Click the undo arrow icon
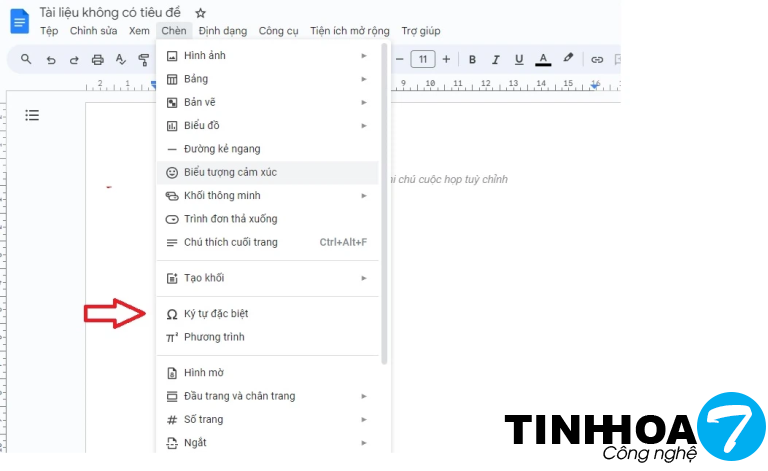Image resolution: width=768 pixels, height=471 pixels. point(51,60)
